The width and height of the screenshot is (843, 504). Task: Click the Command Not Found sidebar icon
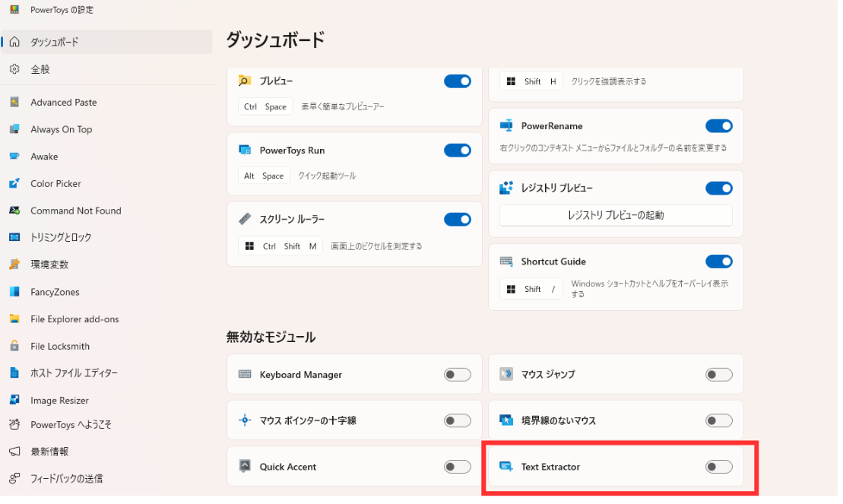coord(14,211)
